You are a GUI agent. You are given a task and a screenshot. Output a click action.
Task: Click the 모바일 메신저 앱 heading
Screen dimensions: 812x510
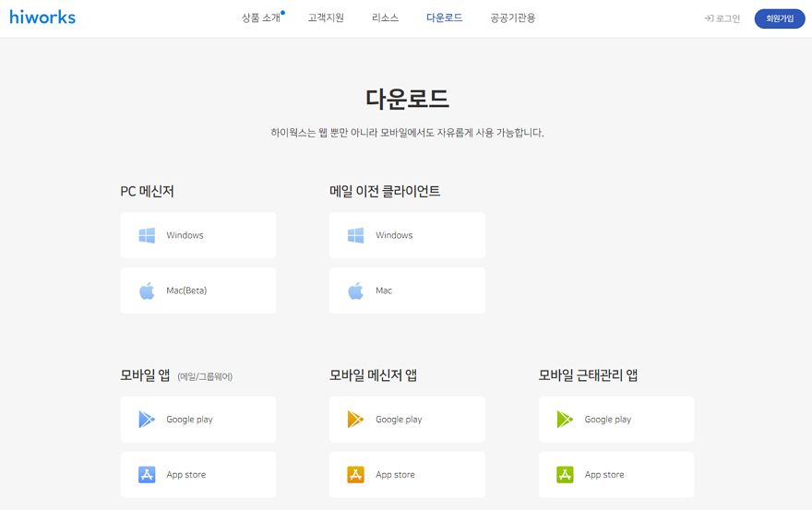pos(374,374)
